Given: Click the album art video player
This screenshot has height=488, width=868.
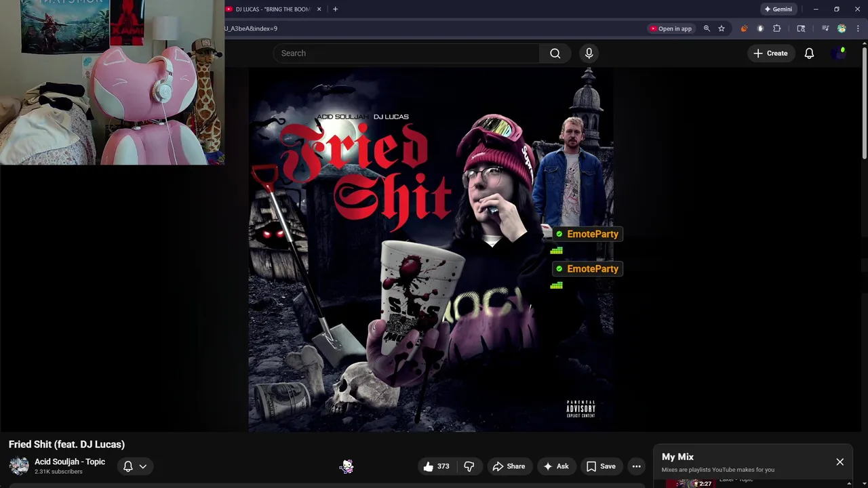Looking at the screenshot, I should pos(431,249).
